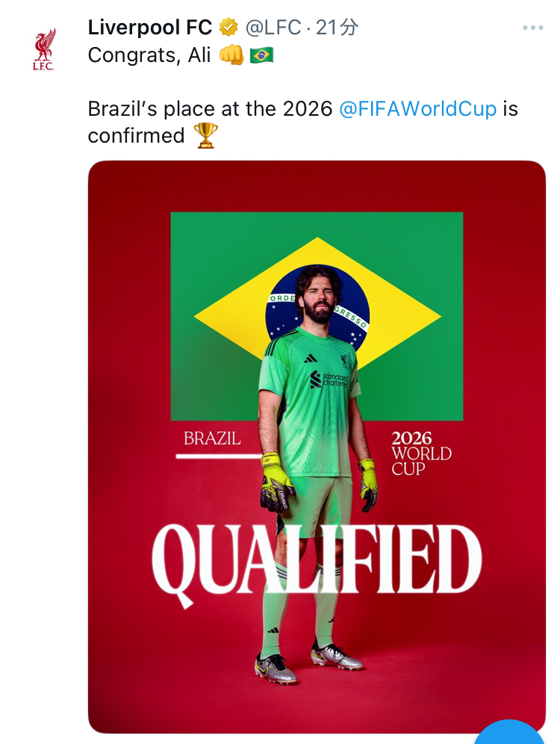
Task: Click the Liverpool FC display name
Action: (x=150, y=28)
